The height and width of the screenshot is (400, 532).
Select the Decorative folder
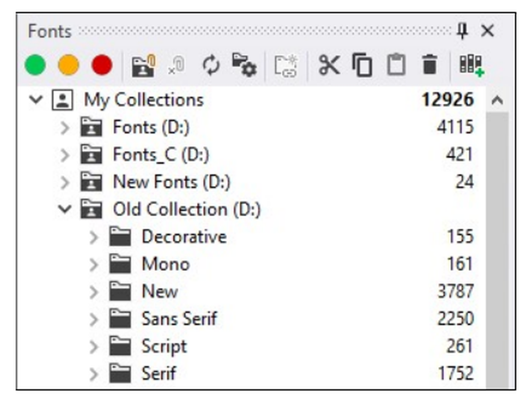[x=184, y=236]
